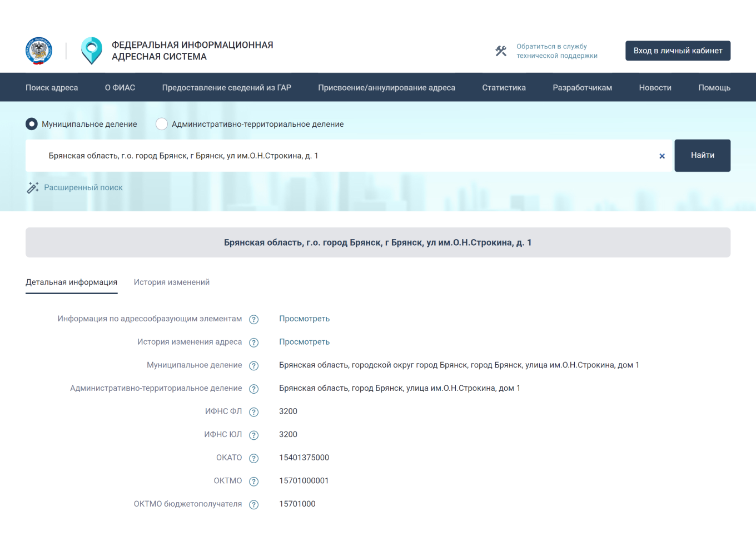This screenshot has width=756, height=546.
Task: Click the FIAS map pin logo
Action: [x=92, y=51]
